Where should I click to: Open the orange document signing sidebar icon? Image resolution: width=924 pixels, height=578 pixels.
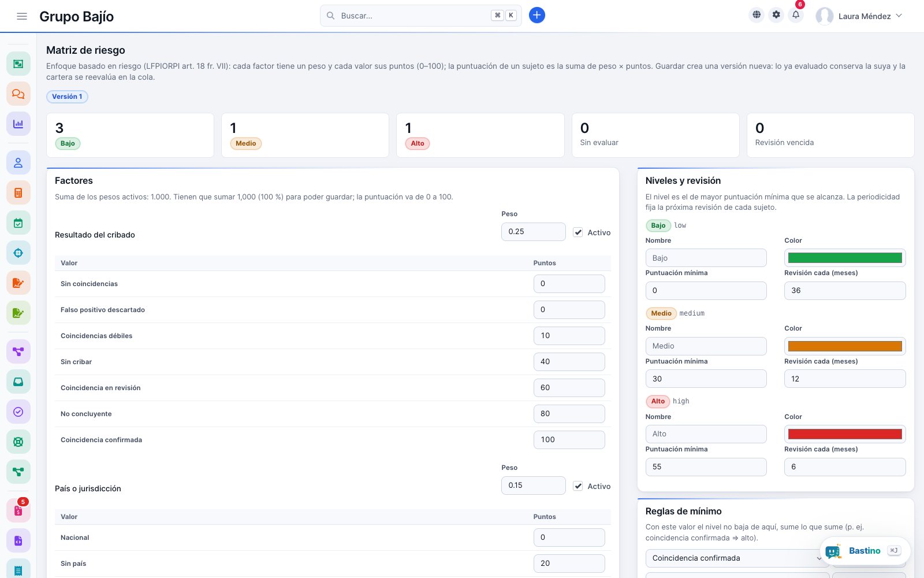[x=18, y=283]
